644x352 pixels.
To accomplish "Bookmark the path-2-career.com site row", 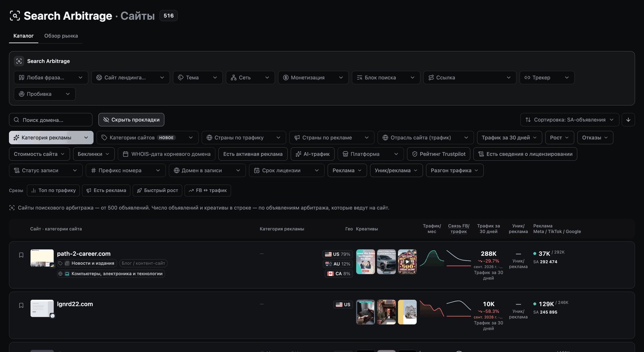I will 21,255.
